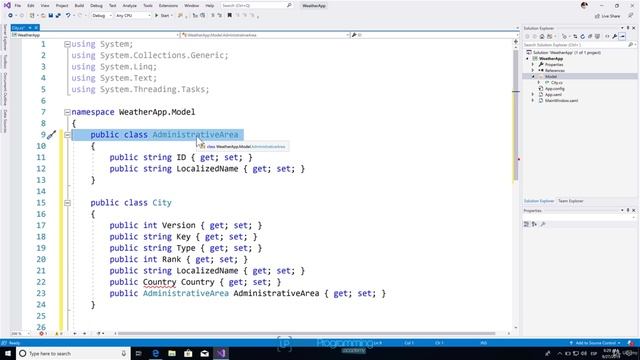Open Microsoft Edge from the taskbar
640x360 pixels.
[156, 353]
